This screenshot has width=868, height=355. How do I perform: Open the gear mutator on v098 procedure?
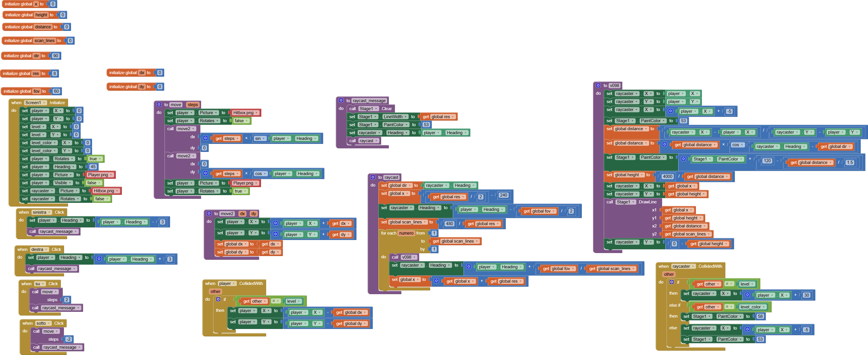tap(598, 86)
